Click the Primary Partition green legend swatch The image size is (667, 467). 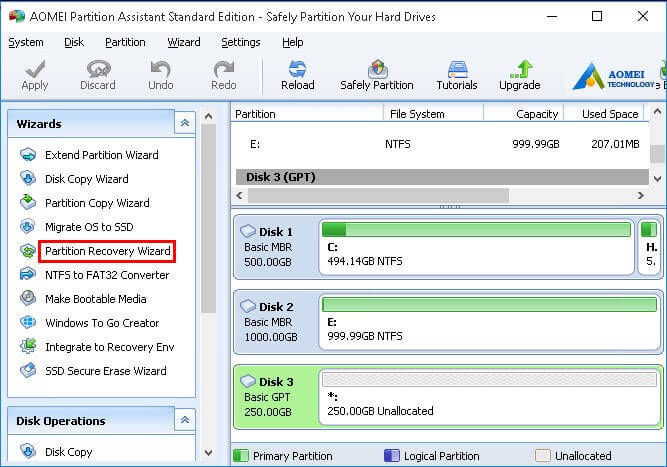240,456
